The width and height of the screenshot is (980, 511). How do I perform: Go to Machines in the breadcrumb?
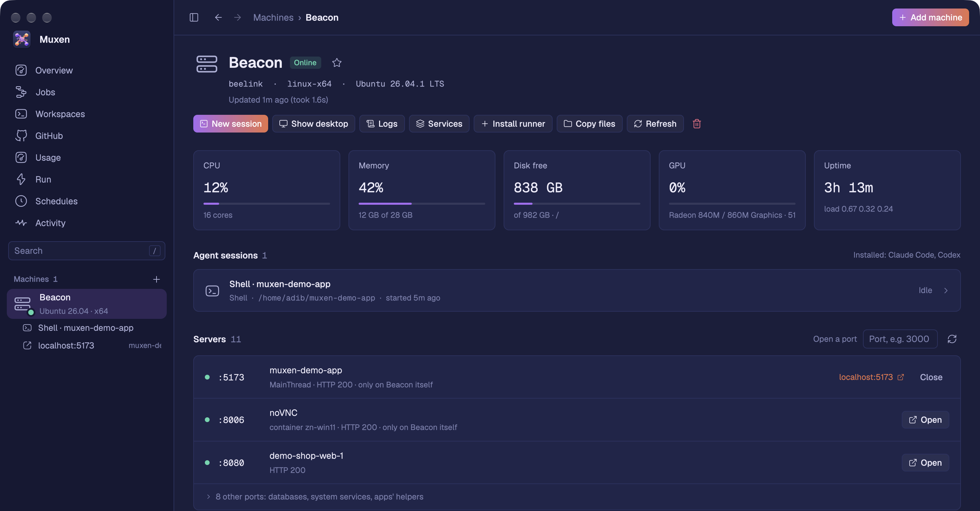pos(273,17)
